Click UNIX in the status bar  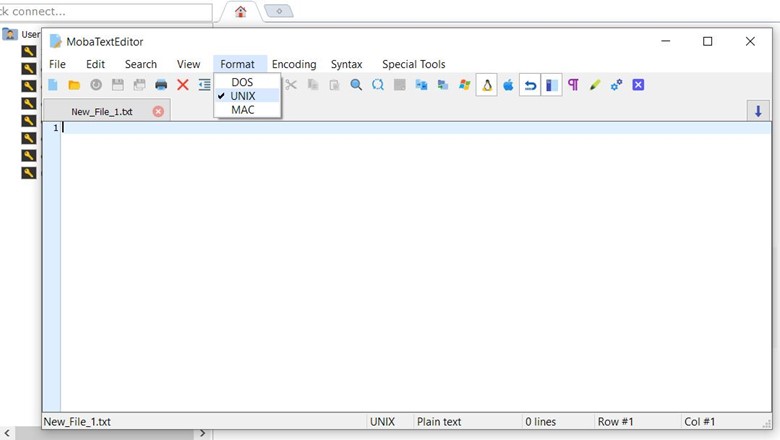click(382, 422)
